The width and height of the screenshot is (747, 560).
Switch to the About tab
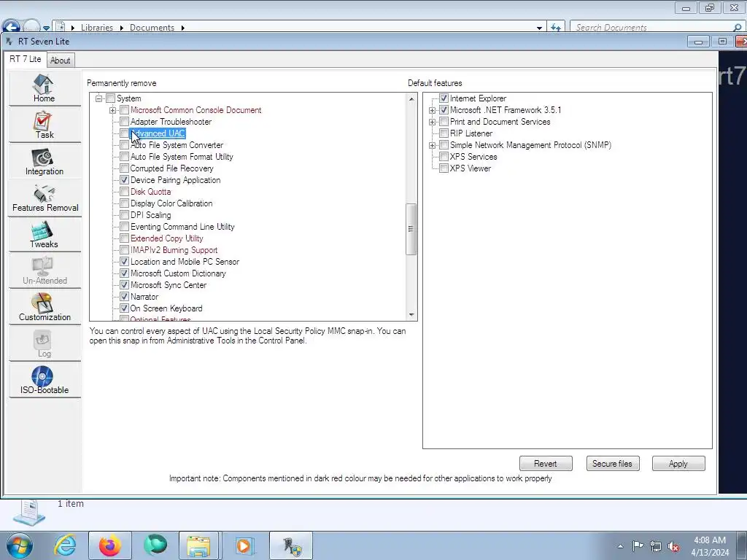60,61
